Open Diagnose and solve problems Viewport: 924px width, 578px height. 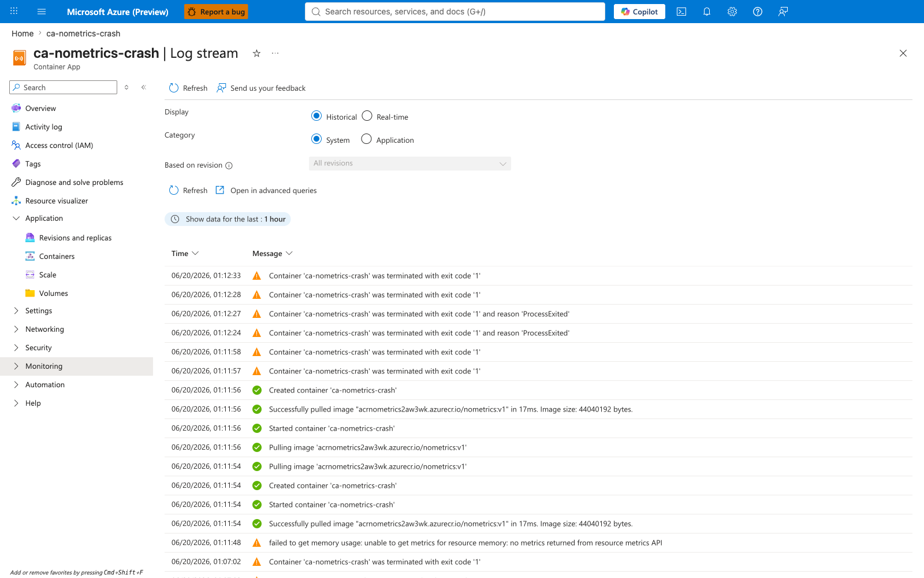[74, 182]
